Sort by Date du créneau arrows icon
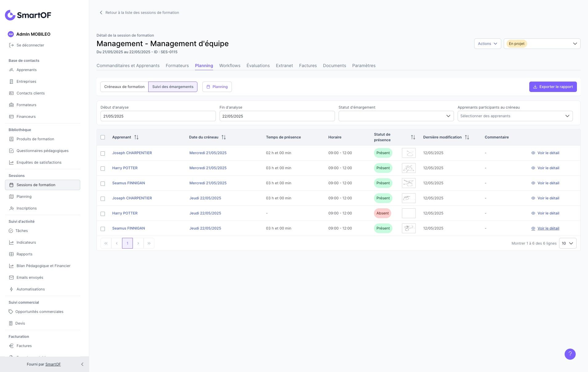This screenshot has width=588, height=372. click(224, 137)
